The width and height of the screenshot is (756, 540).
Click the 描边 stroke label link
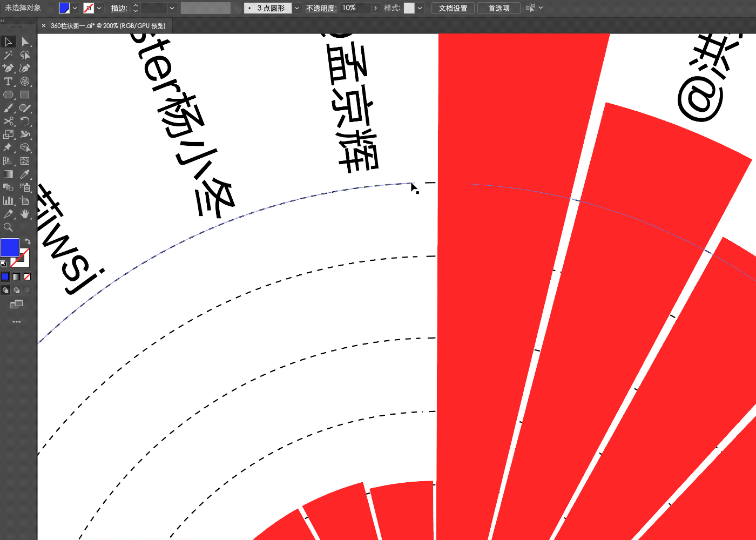[x=119, y=8]
